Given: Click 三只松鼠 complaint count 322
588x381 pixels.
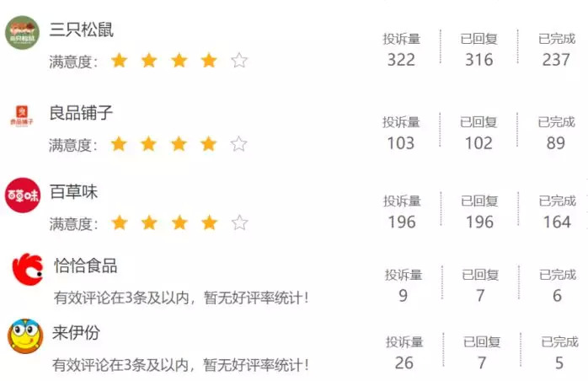Looking at the screenshot, I should pyautogui.click(x=401, y=60).
